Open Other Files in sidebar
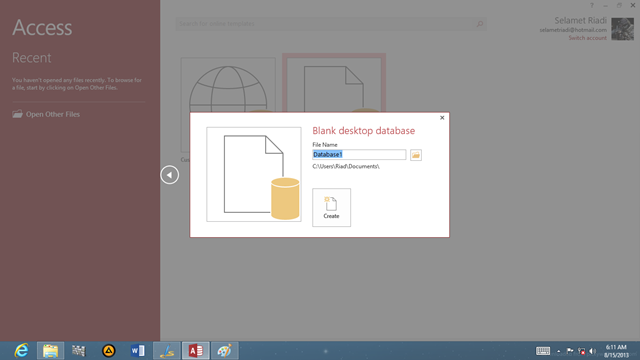The image size is (640, 360). (x=46, y=114)
